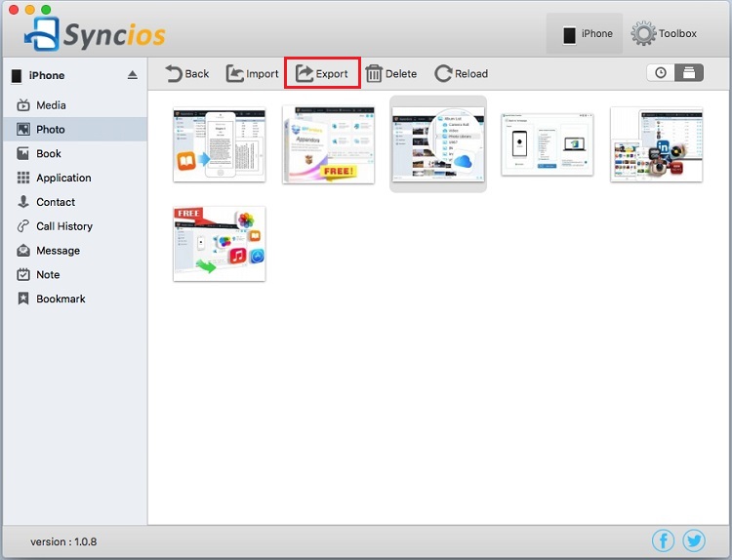
Task: Click the Contact person icon
Action: (x=23, y=202)
